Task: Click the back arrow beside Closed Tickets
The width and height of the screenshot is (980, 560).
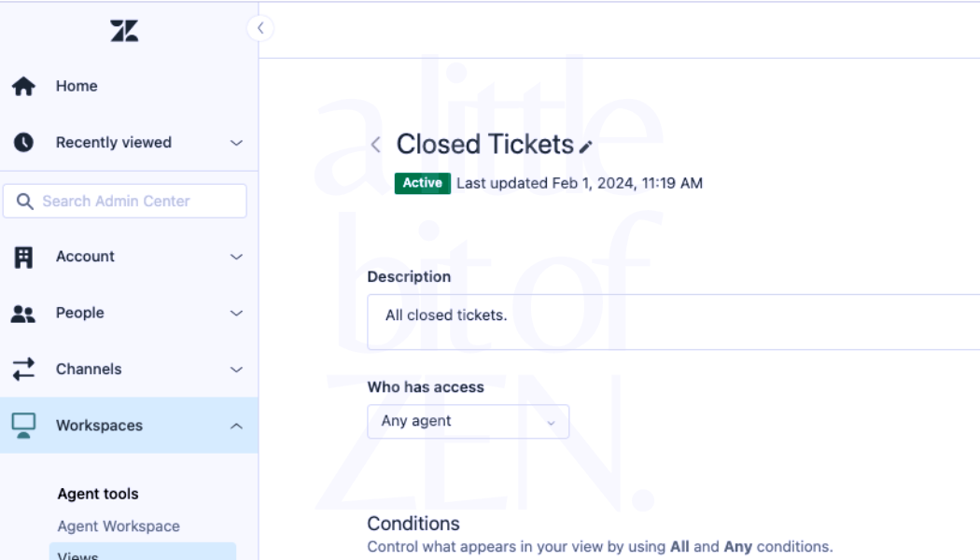Action: [x=376, y=145]
